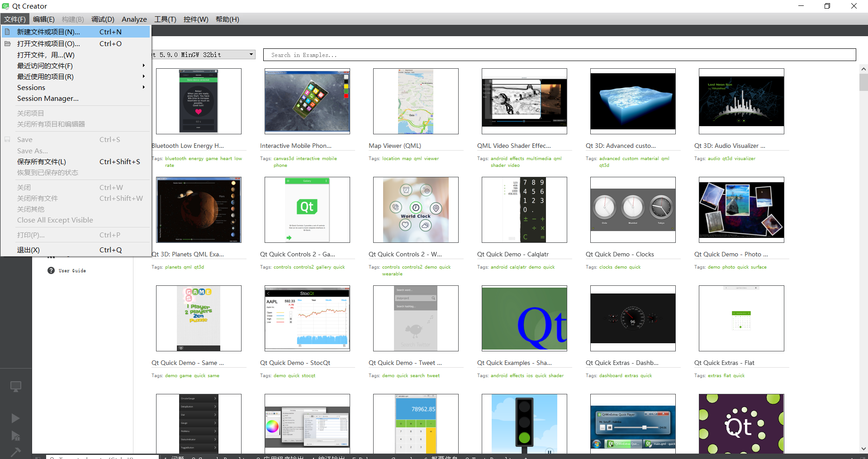868x459 pixels.
Task: Choose 退出(X) to quit Qt Creator
Action: [76, 250]
